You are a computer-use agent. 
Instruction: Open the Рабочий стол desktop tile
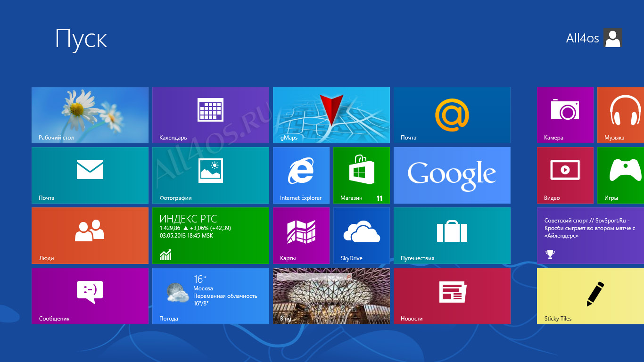tap(90, 115)
